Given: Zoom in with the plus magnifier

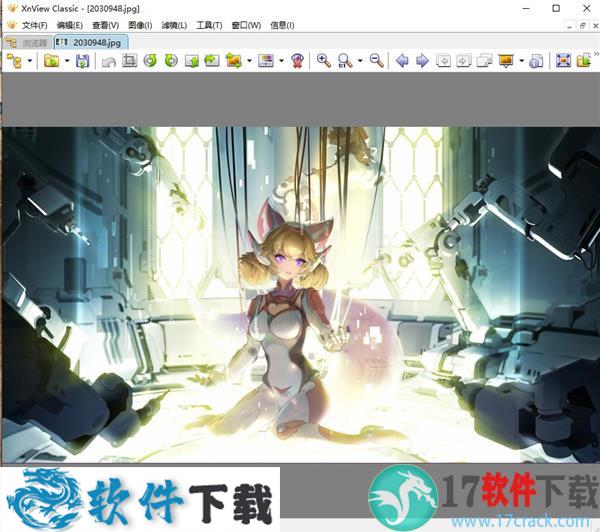Looking at the screenshot, I should point(324,60).
